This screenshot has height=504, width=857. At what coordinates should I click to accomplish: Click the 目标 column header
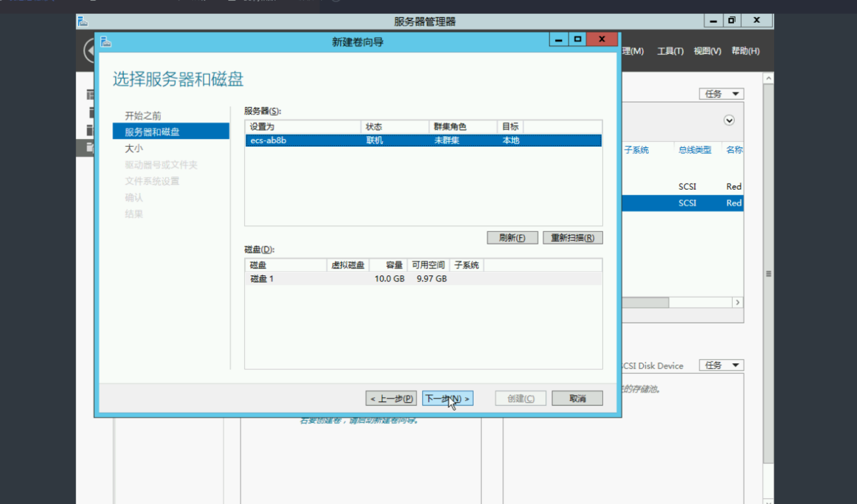point(510,127)
